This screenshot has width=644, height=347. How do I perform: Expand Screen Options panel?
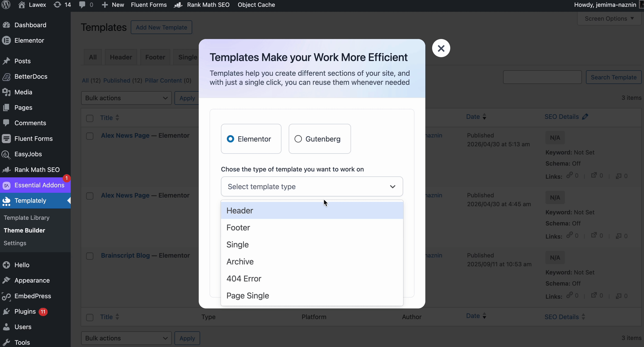609,19
